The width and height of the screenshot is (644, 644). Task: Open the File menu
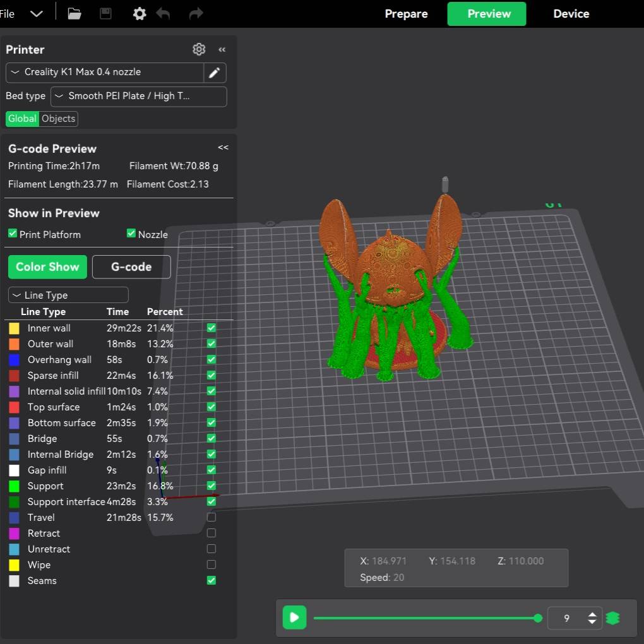pyautogui.click(x=7, y=14)
